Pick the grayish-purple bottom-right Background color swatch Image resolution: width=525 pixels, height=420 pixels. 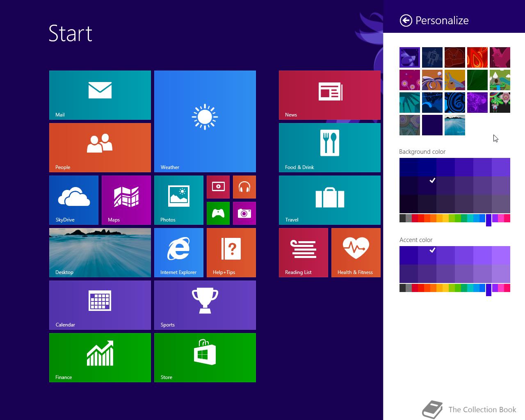[501, 204]
